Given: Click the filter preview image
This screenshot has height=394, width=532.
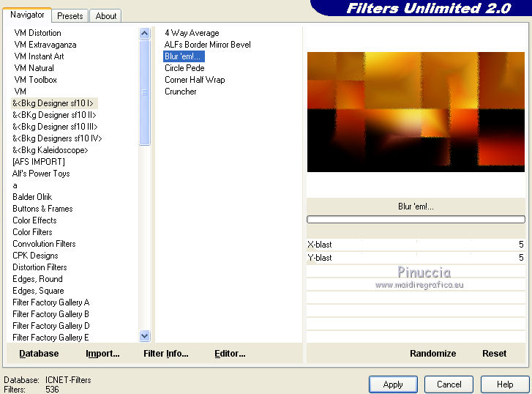Looking at the screenshot, I should point(416,112).
